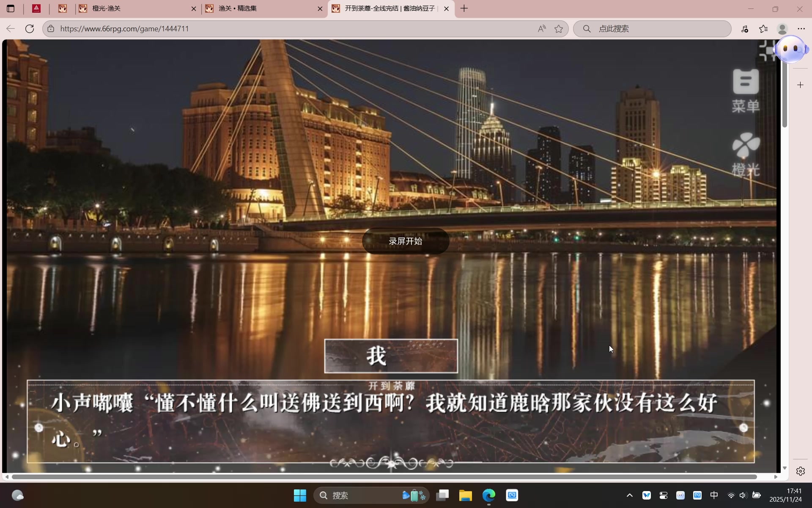Add sidebar item with plus icon
Screen dimensions: 812x508
click(800, 85)
